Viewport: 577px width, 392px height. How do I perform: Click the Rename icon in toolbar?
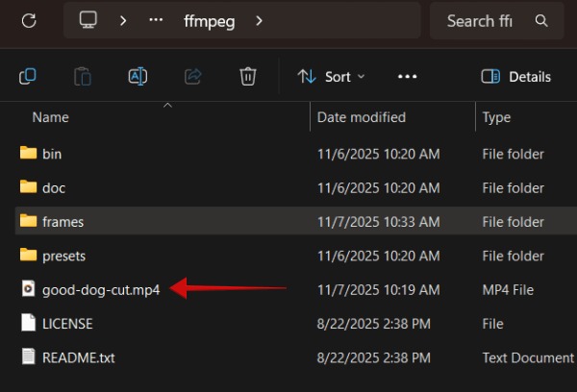(x=138, y=76)
